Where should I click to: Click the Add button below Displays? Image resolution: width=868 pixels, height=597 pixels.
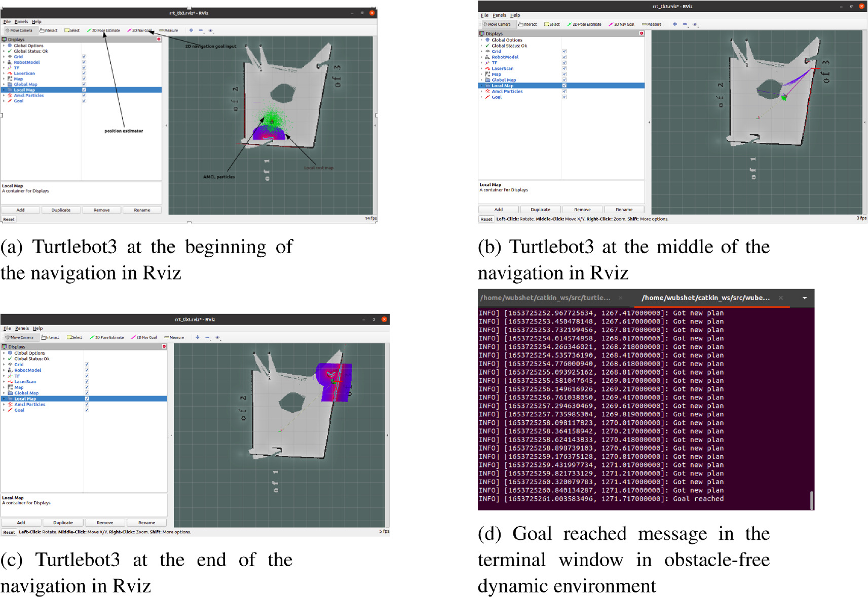20,210
